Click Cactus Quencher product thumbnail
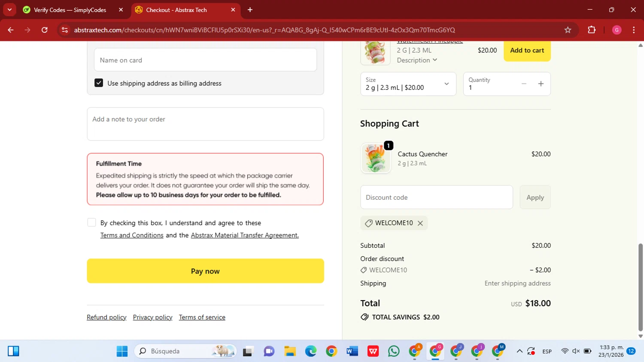Image resolution: width=644 pixels, height=362 pixels. pos(376,158)
